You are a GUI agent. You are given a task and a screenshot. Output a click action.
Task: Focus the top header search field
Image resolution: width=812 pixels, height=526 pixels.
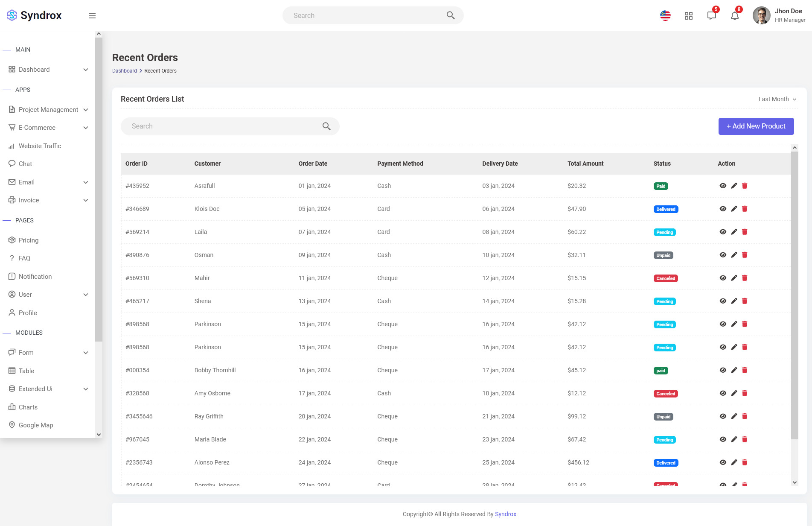pyautogui.click(x=373, y=15)
